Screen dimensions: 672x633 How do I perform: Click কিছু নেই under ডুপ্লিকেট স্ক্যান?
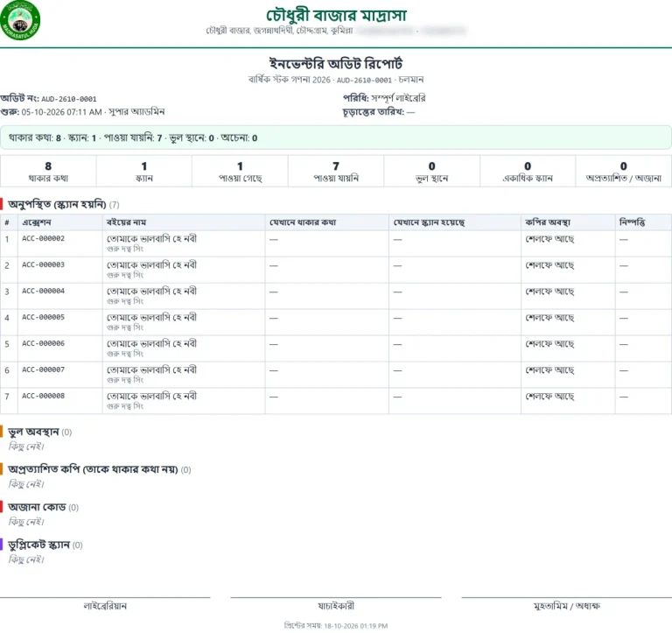26,559
